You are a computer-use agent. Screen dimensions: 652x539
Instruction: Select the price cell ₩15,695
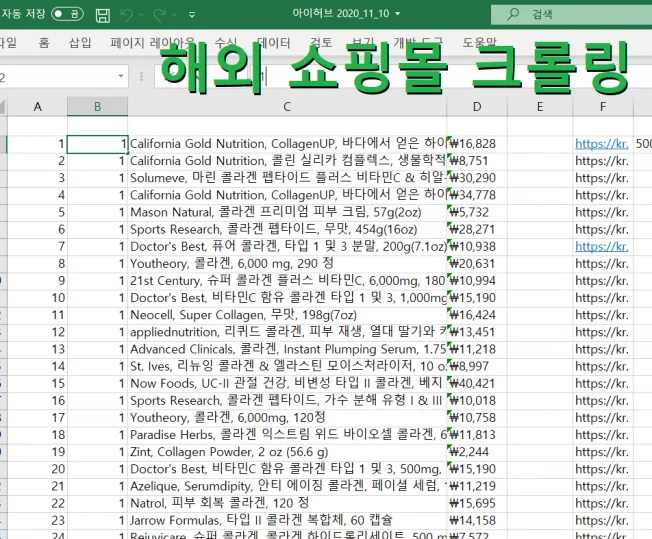click(x=477, y=503)
